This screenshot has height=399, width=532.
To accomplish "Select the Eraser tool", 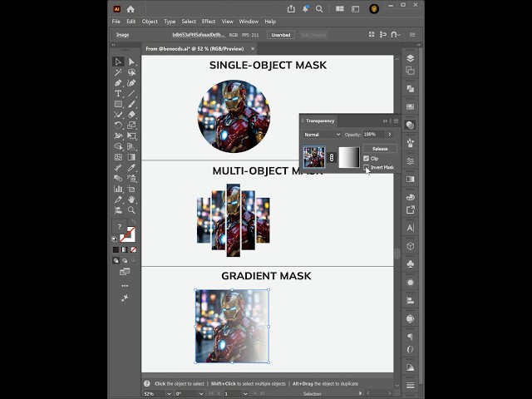I will point(131,115).
